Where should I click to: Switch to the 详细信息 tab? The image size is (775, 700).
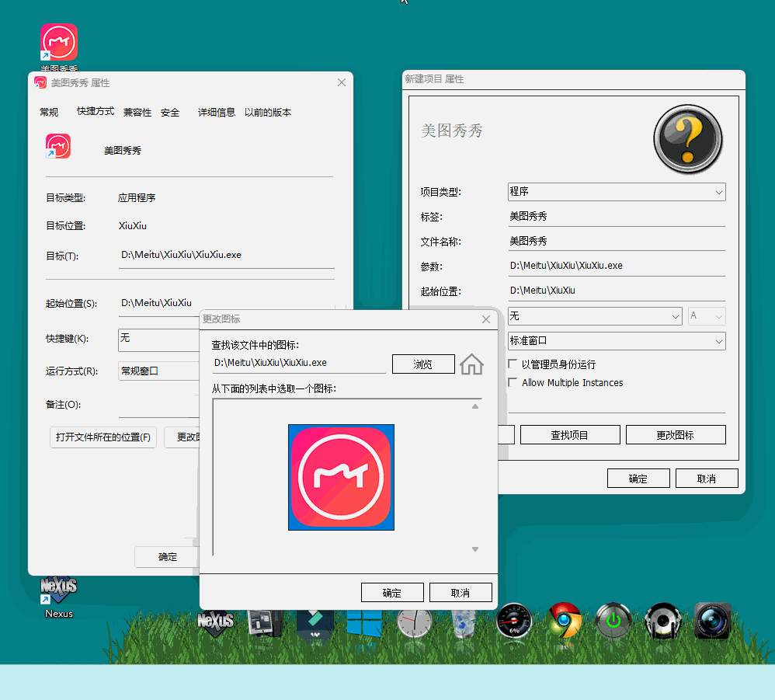coord(217,112)
